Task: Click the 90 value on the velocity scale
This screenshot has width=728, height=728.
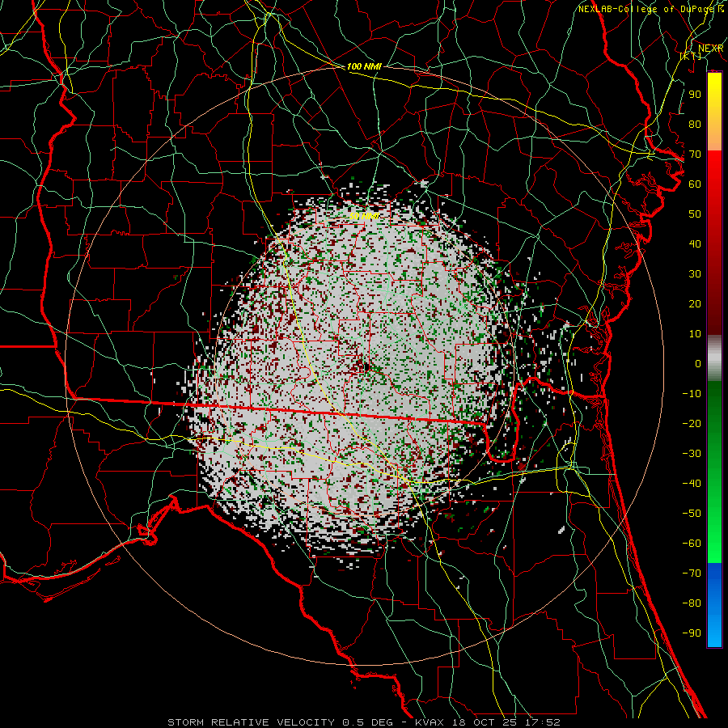Action: 695,95
